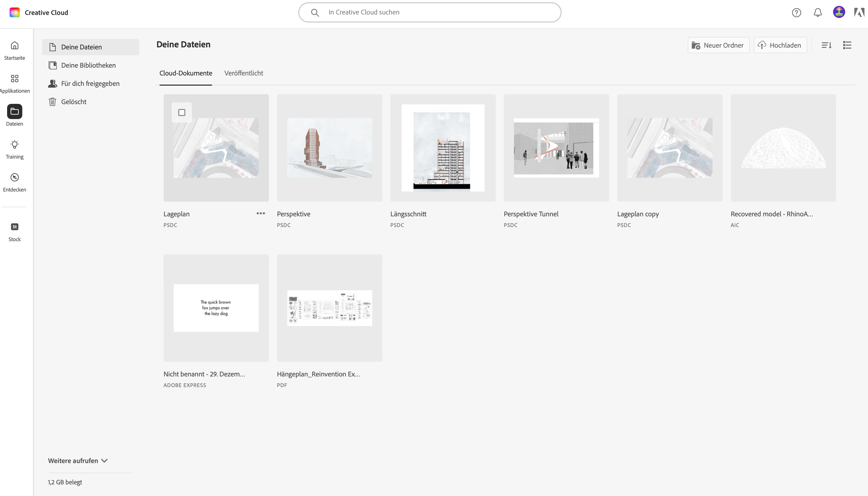
Task: Open the Entdecken compass icon
Action: (14, 178)
